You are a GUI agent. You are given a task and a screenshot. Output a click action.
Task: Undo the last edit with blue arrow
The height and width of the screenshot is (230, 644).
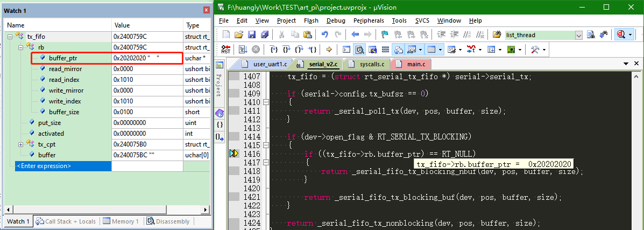[325, 34]
